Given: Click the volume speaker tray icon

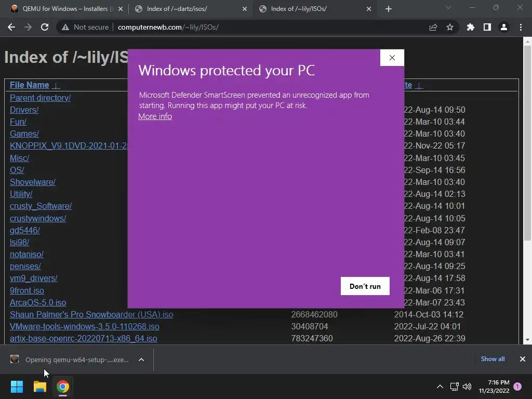Looking at the screenshot, I should tap(467, 387).
